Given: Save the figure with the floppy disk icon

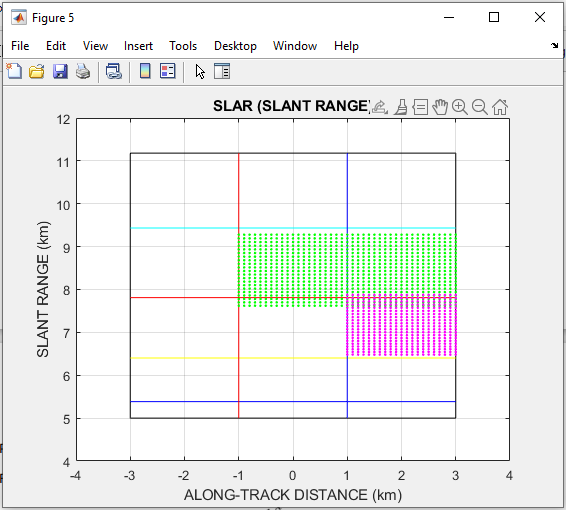Looking at the screenshot, I should click(x=60, y=71).
